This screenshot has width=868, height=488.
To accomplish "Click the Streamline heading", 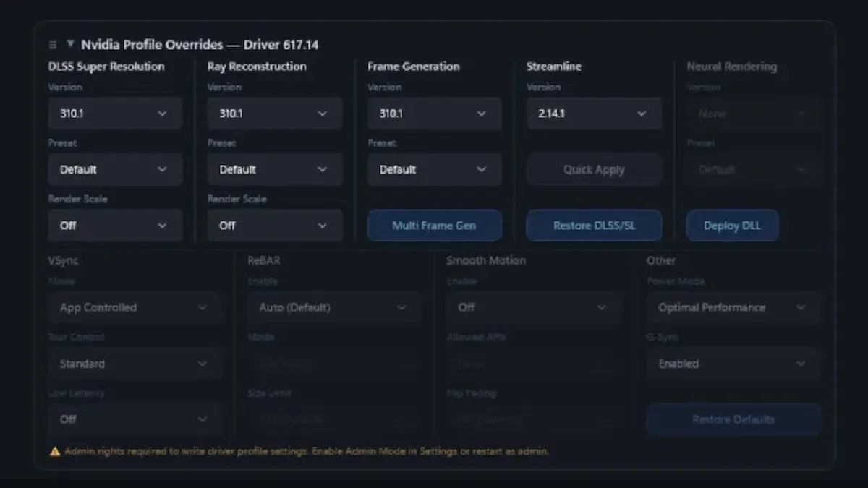I will pyautogui.click(x=554, y=67).
